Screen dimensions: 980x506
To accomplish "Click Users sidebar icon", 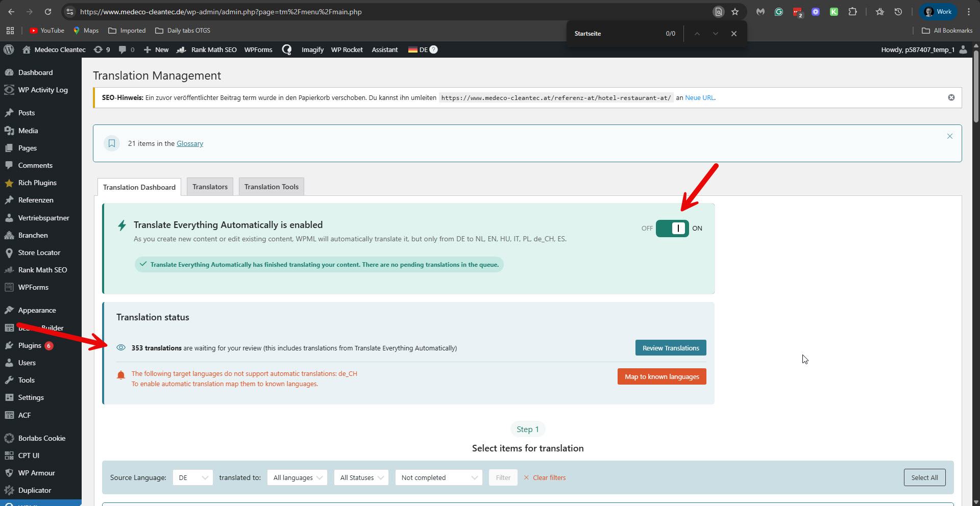I will [x=9, y=363].
